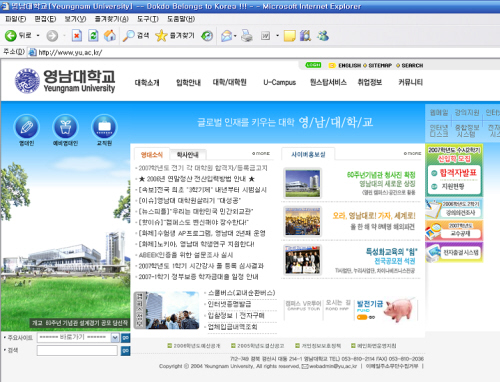Open U-Campus navigation menu
Screen dimensions: 500x382
(x=279, y=82)
